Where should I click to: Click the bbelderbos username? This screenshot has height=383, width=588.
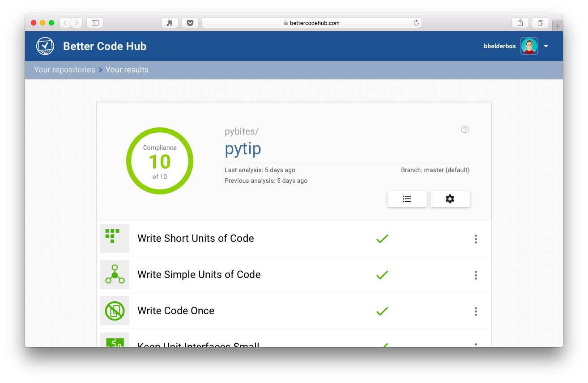(x=500, y=46)
